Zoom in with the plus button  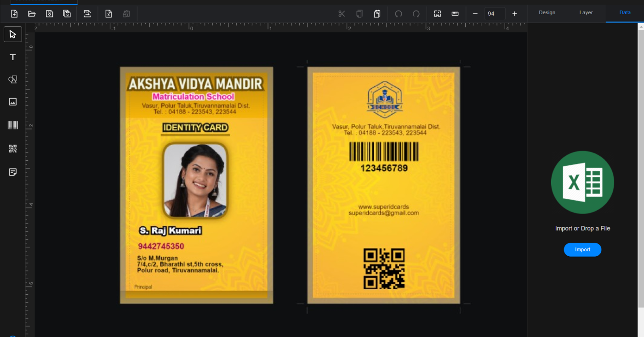[514, 14]
